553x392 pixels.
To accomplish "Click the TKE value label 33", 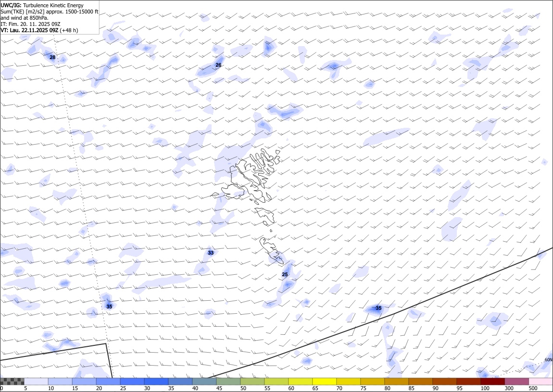I will (x=211, y=253).
